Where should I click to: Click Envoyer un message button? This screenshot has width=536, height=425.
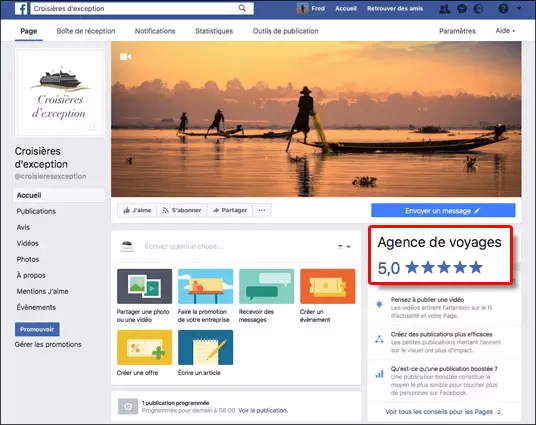pyautogui.click(x=443, y=211)
